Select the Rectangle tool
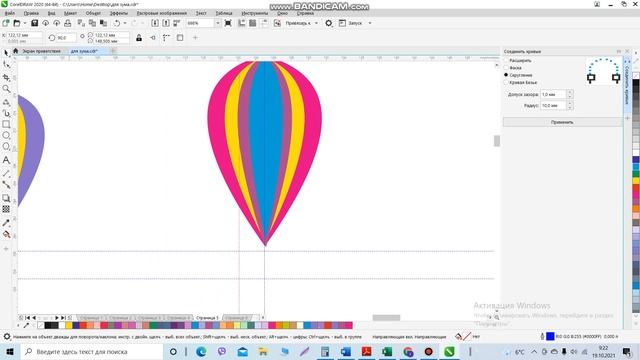 pos(6,124)
